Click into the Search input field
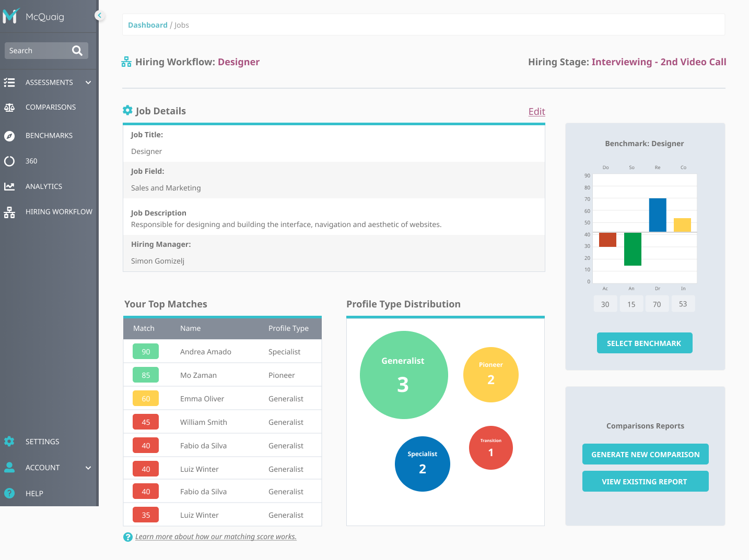This screenshot has width=749, height=560. (39, 51)
